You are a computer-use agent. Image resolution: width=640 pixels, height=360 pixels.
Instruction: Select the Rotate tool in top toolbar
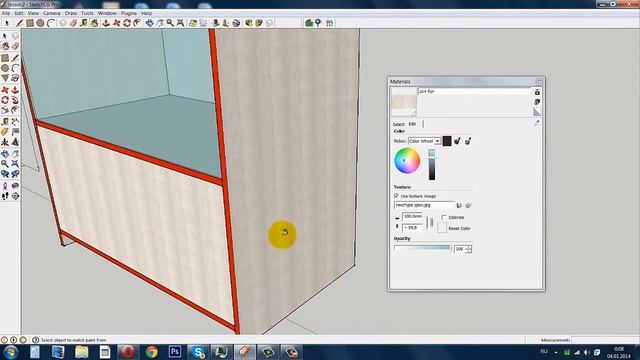coord(127,23)
